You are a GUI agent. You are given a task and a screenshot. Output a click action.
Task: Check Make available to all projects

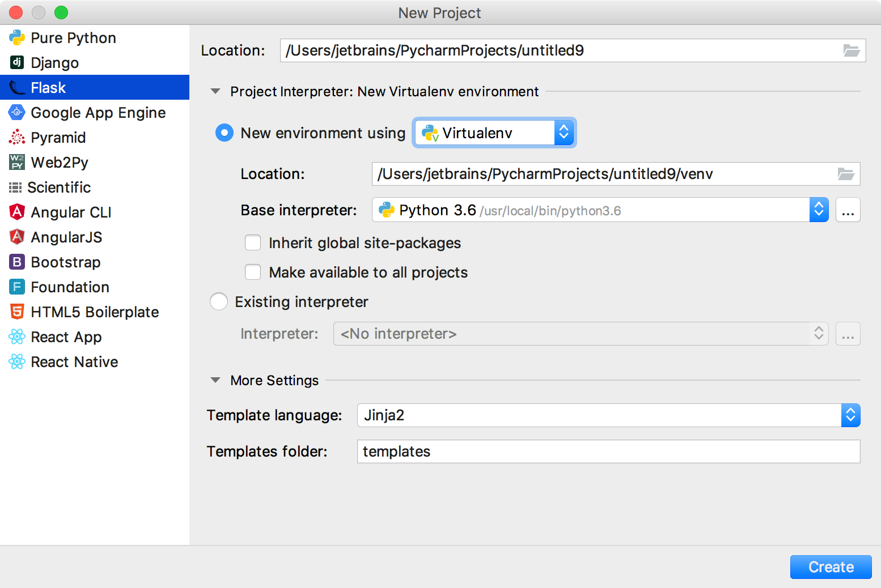253,272
